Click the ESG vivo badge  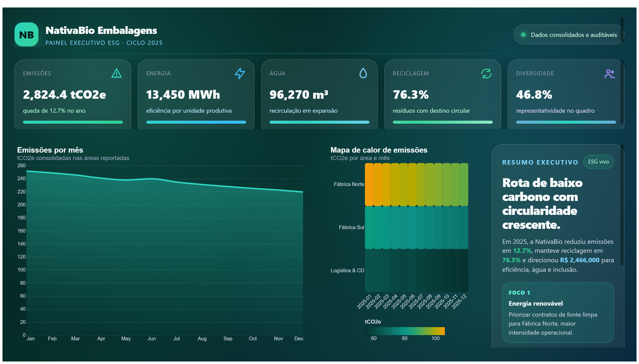point(598,162)
